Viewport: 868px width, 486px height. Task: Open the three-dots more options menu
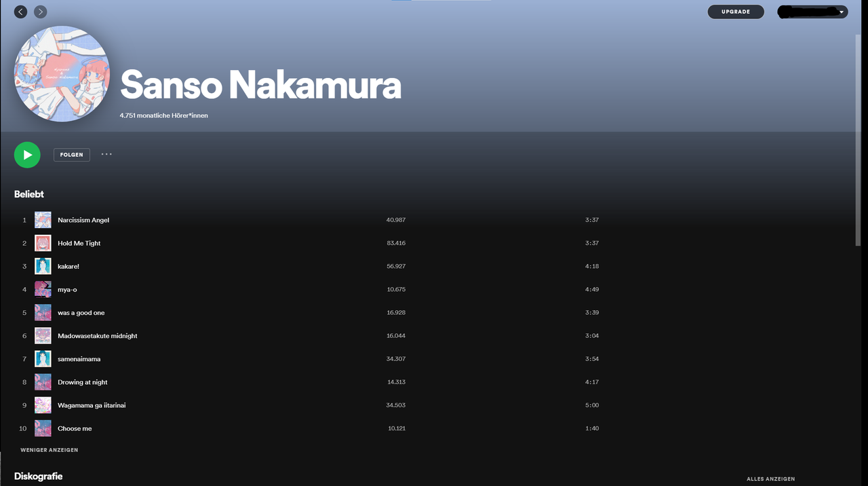tap(106, 154)
